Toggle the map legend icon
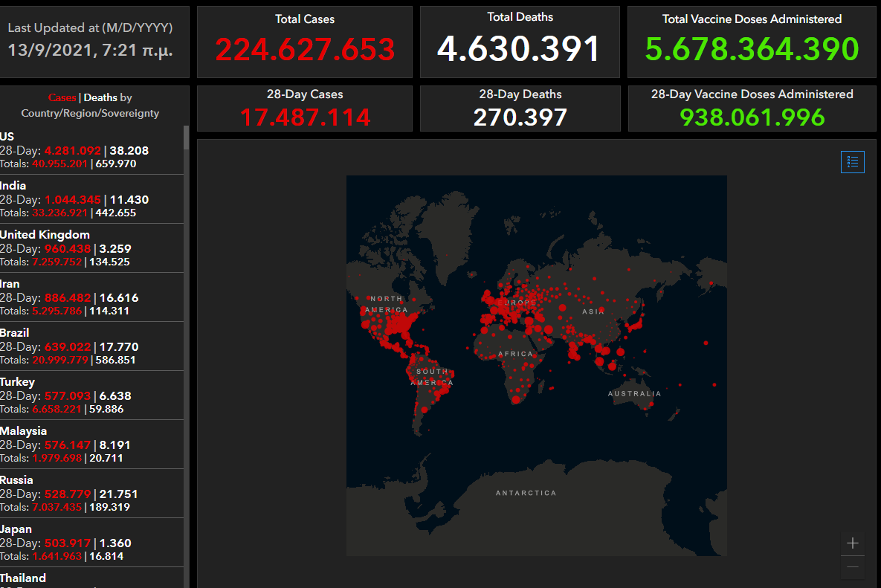 (x=852, y=161)
